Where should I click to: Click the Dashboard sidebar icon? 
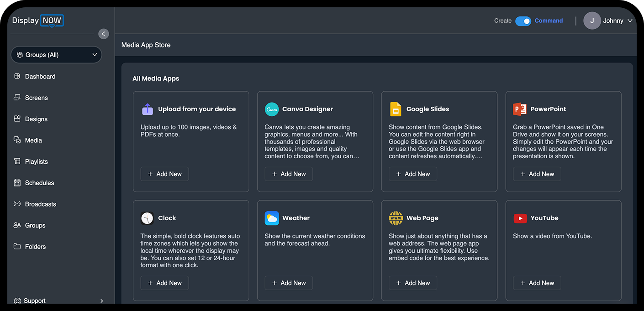point(17,77)
